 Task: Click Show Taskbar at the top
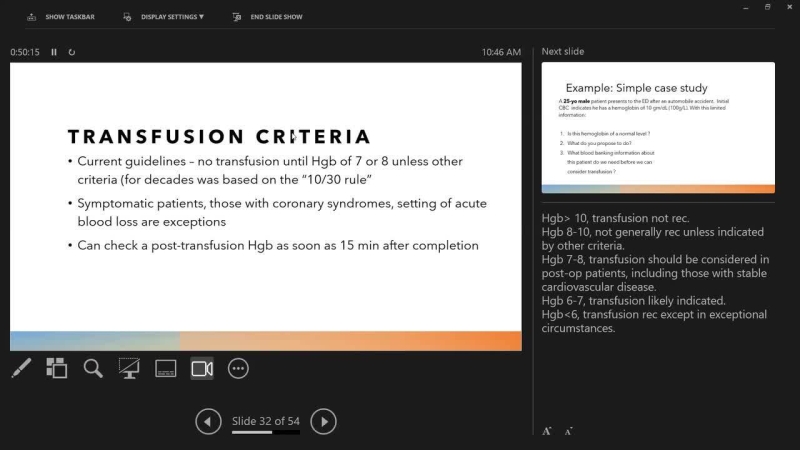tap(61, 17)
